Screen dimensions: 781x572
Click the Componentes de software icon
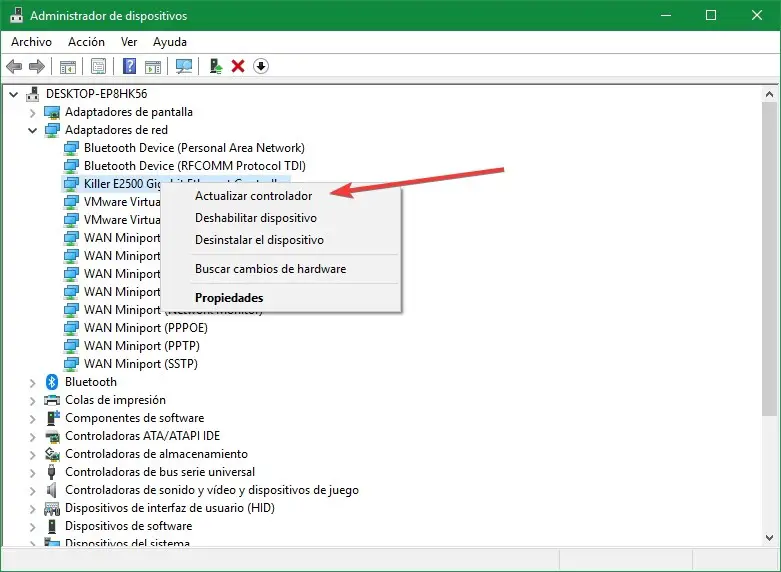[x=52, y=418]
